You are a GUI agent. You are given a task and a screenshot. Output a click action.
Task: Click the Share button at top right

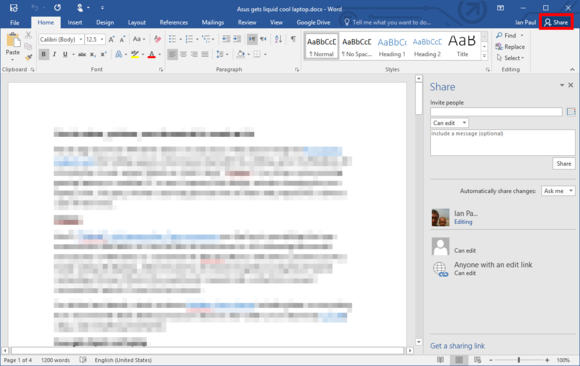[556, 22]
